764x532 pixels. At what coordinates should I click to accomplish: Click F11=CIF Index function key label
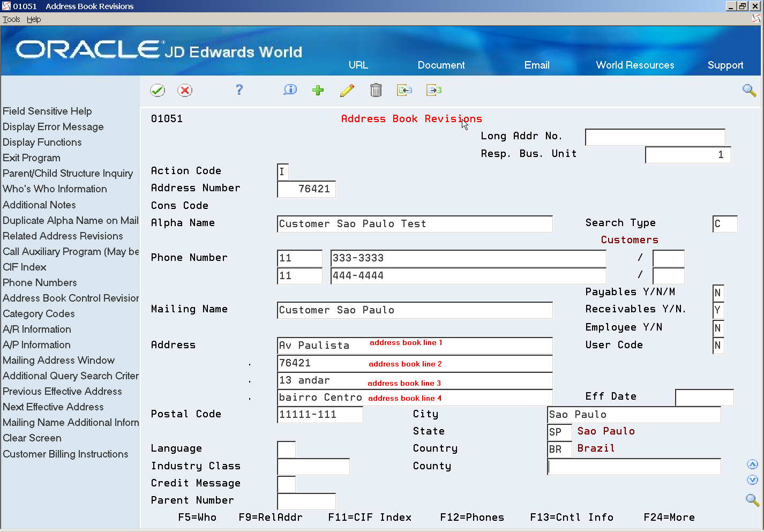370,517
